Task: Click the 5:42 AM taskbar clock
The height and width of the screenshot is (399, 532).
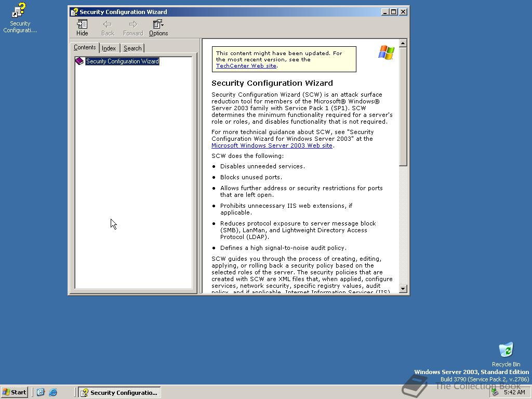Action: [514, 392]
